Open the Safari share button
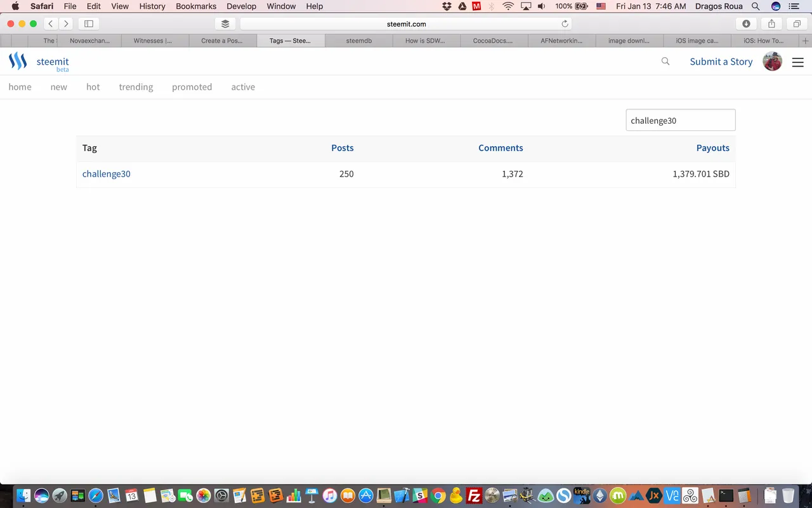Image resolution: width=812 pixels, height=508 pixels. (x=771, y=23)
